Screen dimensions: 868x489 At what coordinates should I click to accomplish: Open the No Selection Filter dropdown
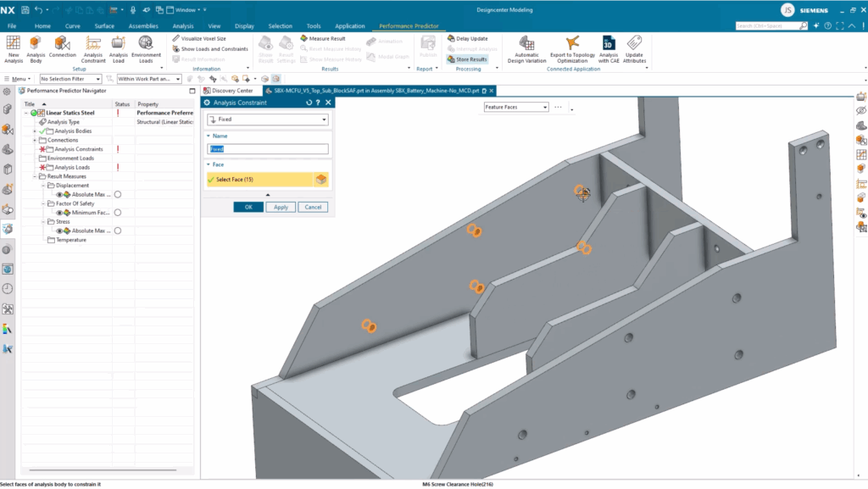pyautogui.click(x=75, y=79)
